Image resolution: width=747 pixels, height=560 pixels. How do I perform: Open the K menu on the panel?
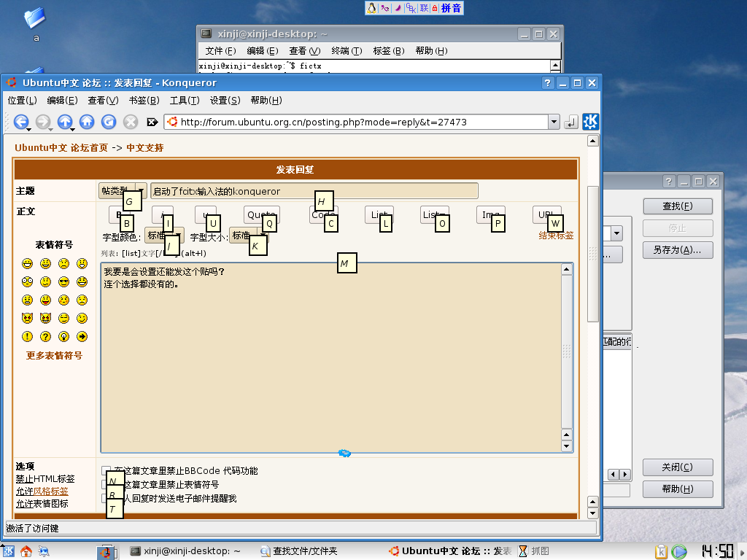pyautogui.click(x=9, y=551)
